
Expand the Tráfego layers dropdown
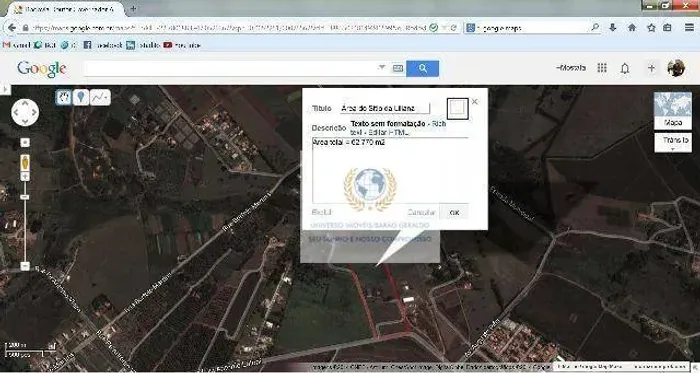(673, 142)
